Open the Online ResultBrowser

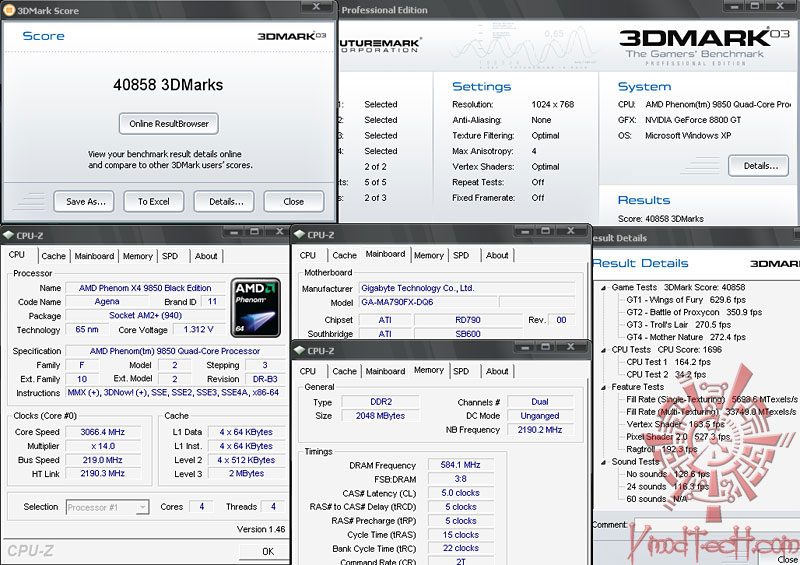click(169, 124)
